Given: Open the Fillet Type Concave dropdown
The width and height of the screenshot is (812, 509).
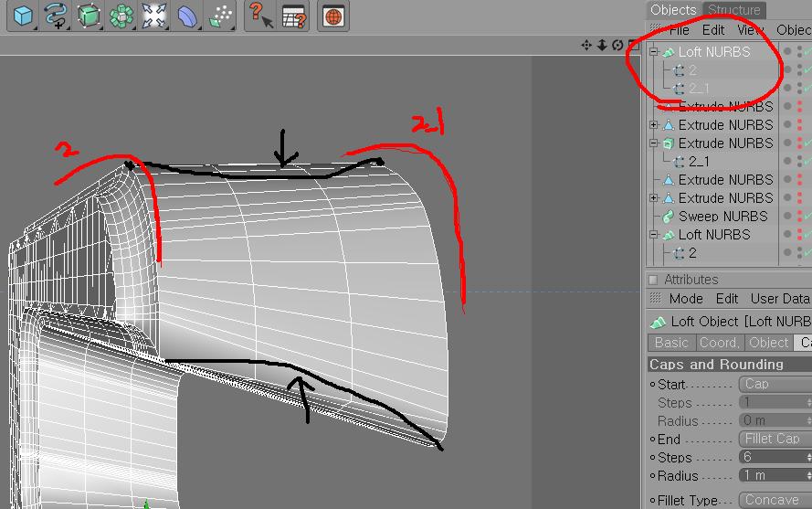Looking at the screenshot, I should [x=773, y=500].
